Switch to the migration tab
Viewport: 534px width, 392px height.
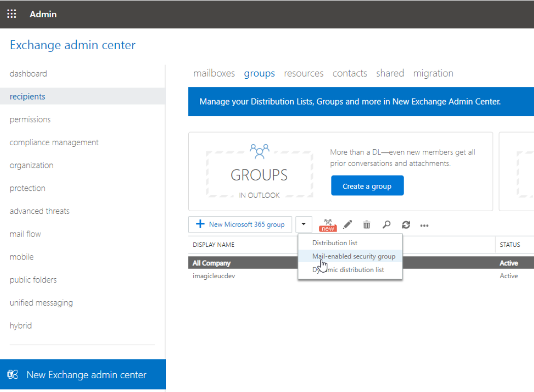tap(433, 73)
